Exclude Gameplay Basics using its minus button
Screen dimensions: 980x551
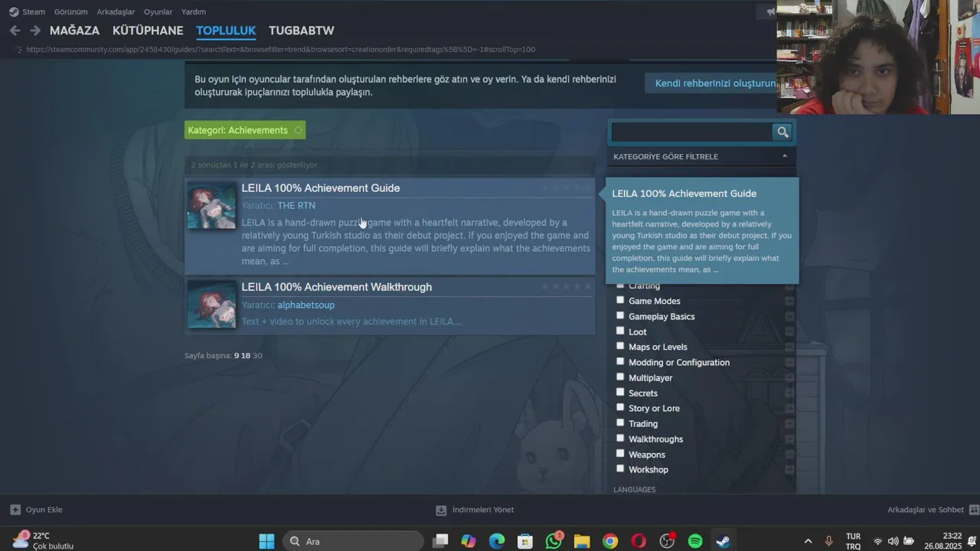click(789, 316)
